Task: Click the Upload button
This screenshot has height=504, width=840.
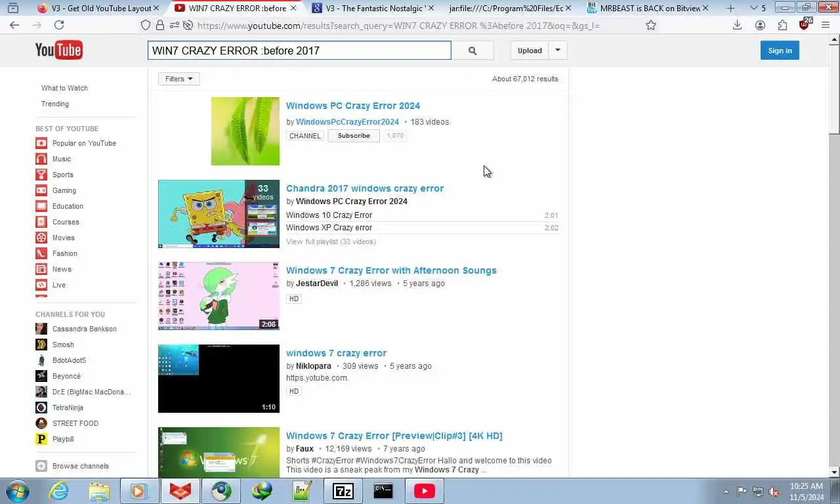Action: tap(530, 51)
